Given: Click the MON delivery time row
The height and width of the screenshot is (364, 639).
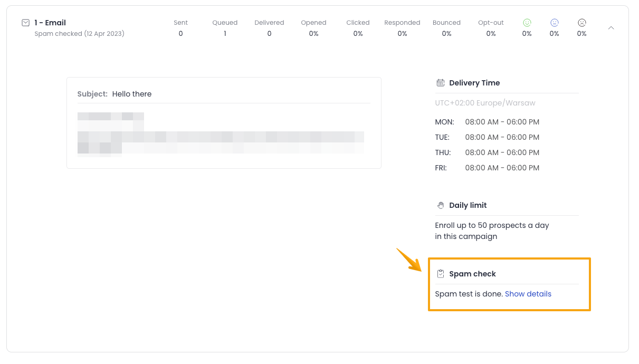Looking at the screenshot, I should pos(487,122).
